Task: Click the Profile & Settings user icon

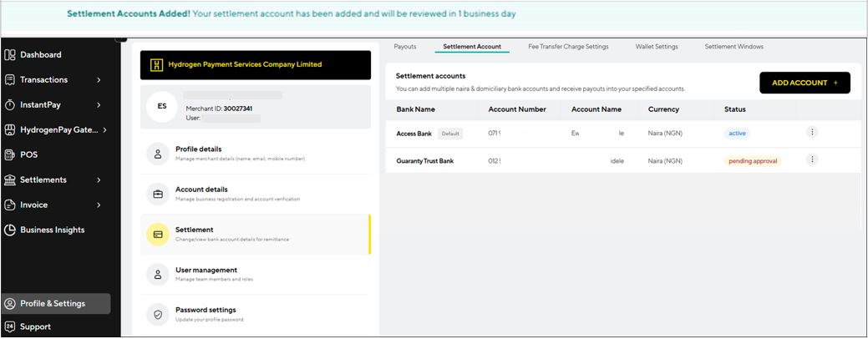Action: coord(9,304)
